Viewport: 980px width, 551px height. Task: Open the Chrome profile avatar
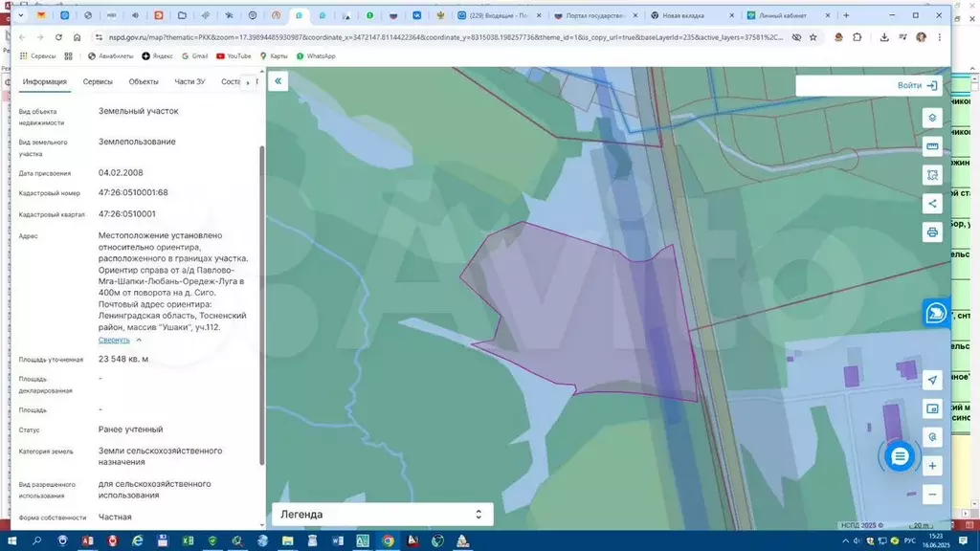click(921, 37)
